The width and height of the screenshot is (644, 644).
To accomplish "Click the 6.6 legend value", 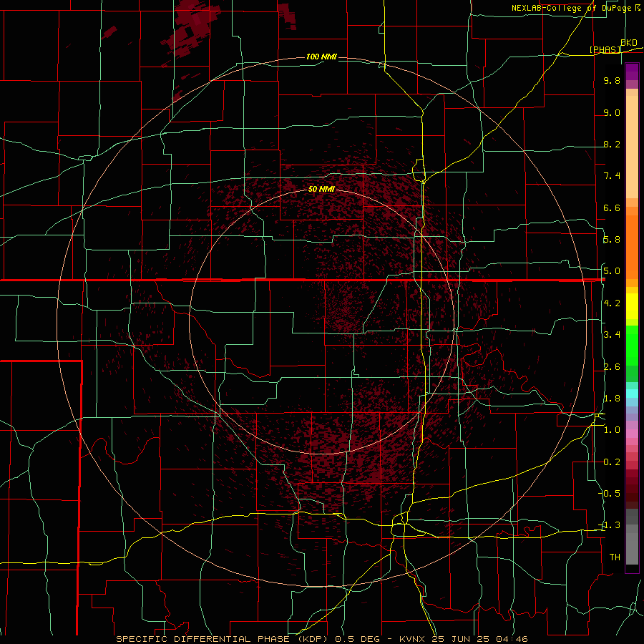I will pyautogui.click(x=612, y=208).
